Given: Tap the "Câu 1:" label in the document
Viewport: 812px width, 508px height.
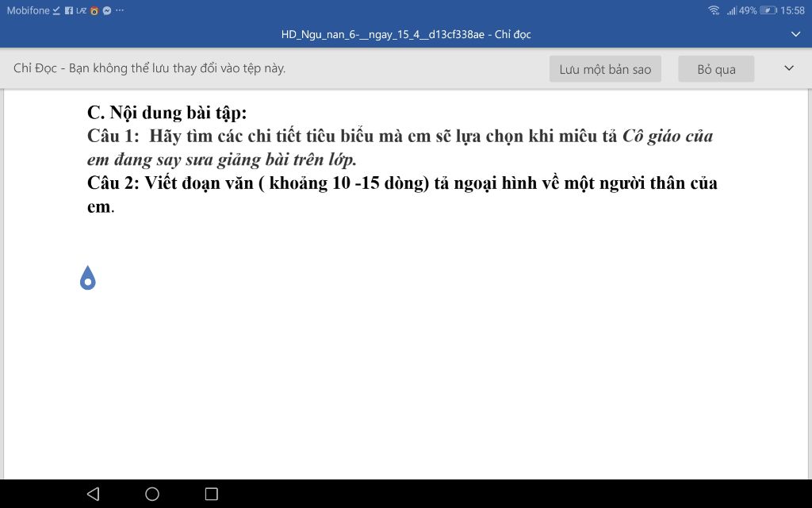Looking at the screenshot, I should point(113,136).
